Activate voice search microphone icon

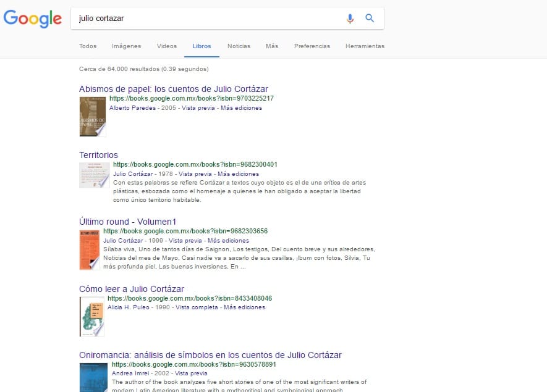pos(350,18)
